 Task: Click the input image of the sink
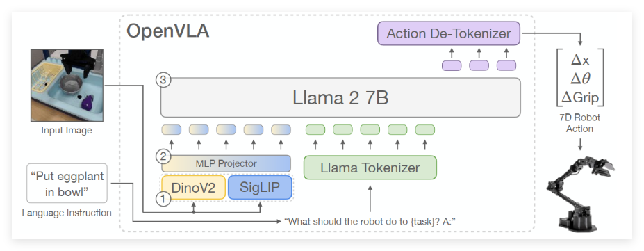click(x=67, y=85)
